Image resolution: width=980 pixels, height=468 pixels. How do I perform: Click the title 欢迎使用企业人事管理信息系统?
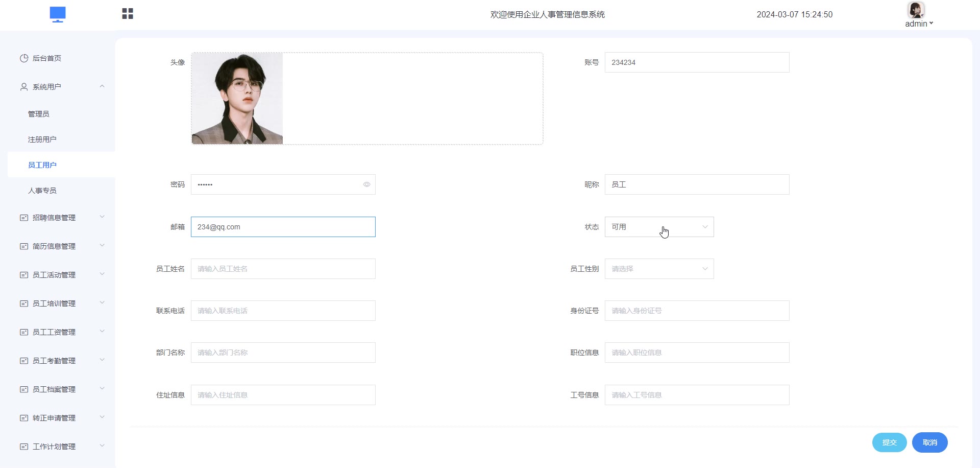point(548,15)
